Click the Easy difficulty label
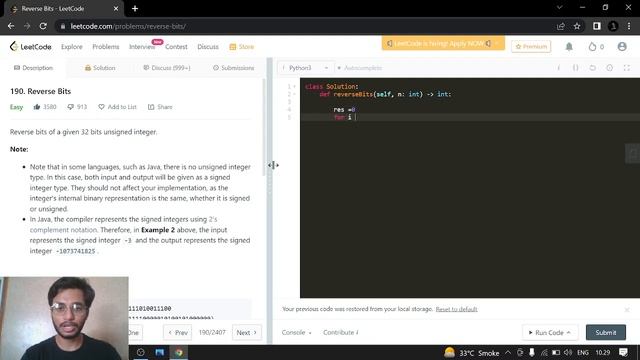 [x=16, y=107]
